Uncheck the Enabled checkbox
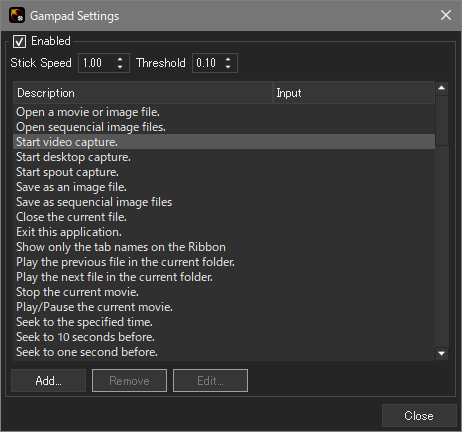 [x=19, y=42]
